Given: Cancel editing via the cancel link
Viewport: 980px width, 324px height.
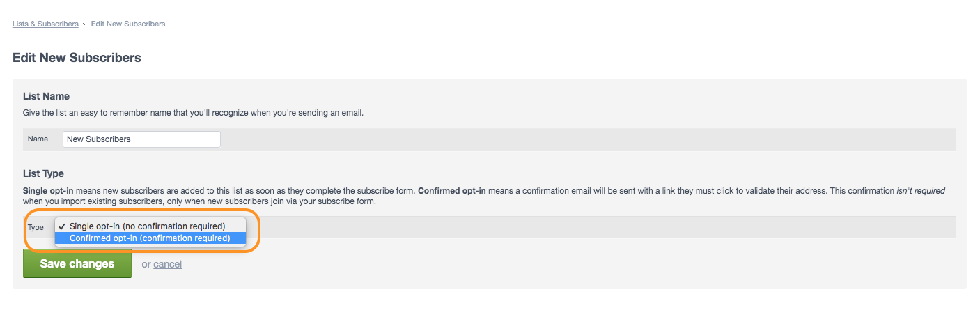Looking at the screenshot, I should (167, 265).
